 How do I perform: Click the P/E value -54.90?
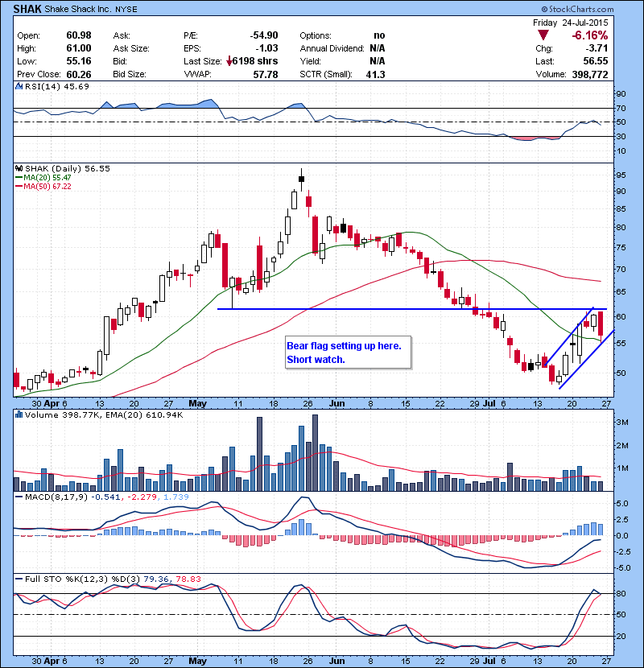(x=264, y=35)
